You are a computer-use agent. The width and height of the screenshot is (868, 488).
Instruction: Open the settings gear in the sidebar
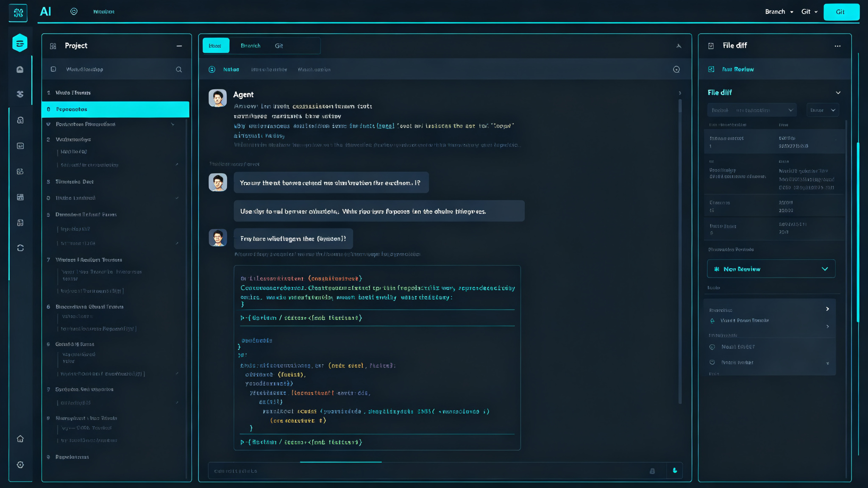coord(20,465)
